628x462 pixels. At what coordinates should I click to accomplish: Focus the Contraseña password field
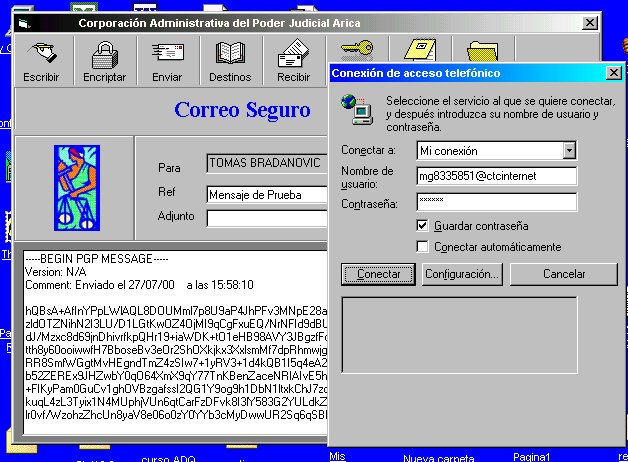497,203
